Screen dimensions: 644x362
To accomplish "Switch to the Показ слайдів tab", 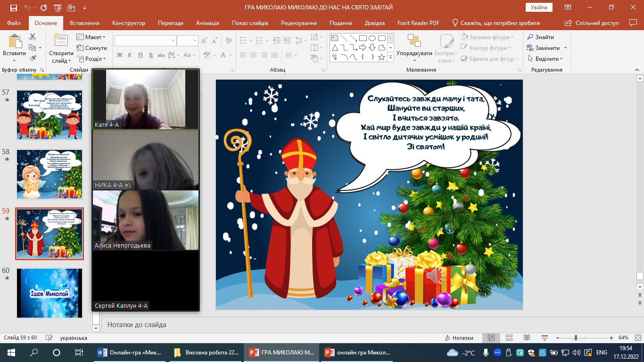I will pos(250,23).
